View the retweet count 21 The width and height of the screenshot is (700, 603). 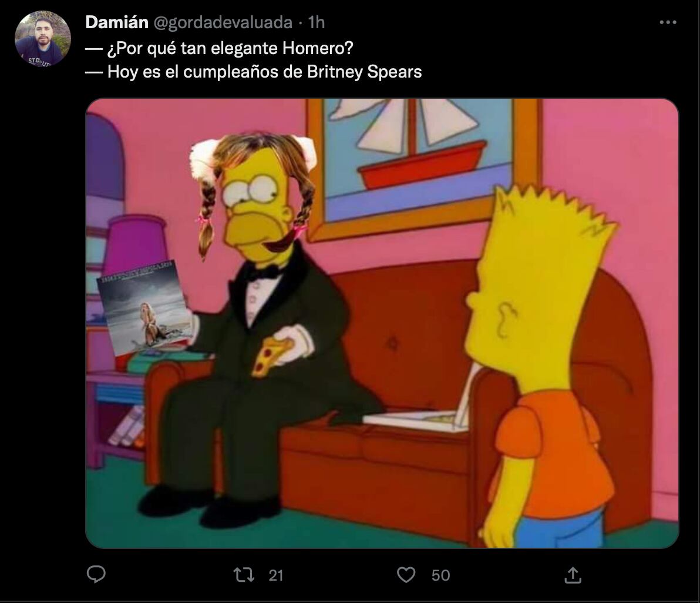point(276,575)
